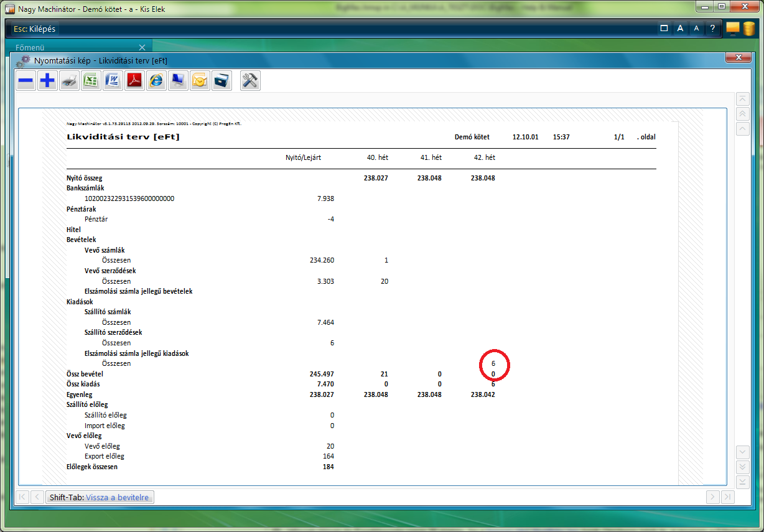The width and height of the screenshot is (764, 532).
Task: Click the blue monitor icon in toolbar
Action: (x=178, y=81)
